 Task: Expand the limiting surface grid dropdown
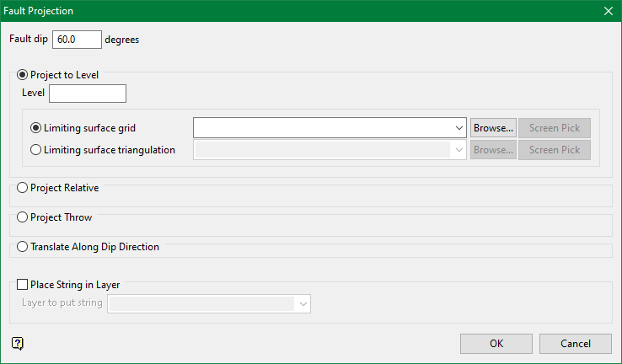458,128
